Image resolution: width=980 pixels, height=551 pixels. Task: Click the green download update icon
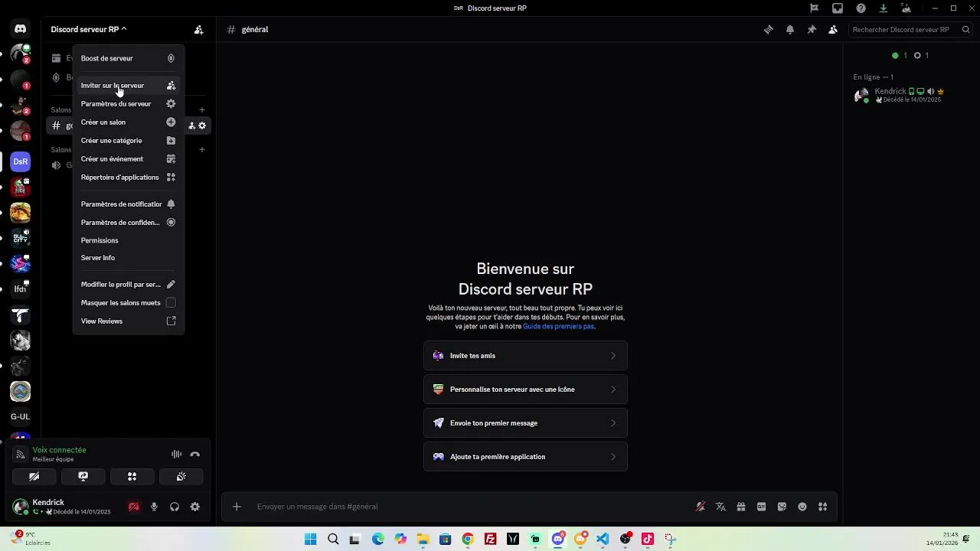click(x=884, y=8)
